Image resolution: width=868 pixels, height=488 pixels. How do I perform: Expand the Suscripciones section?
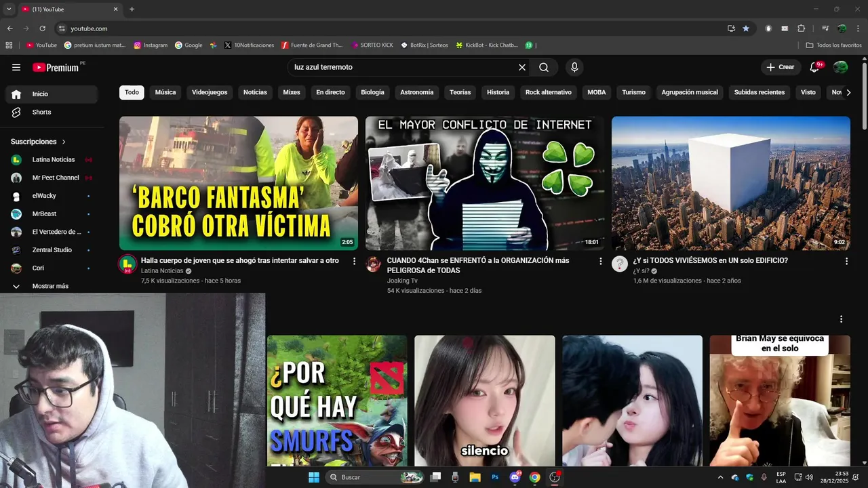[x=39, y=142]
